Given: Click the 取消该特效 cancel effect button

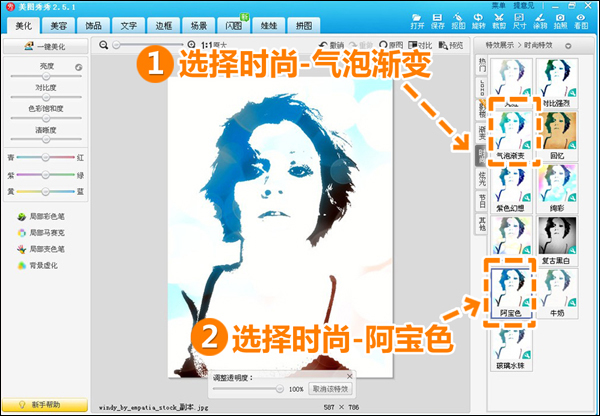Looking at the screenshot, I should point(331,388).
